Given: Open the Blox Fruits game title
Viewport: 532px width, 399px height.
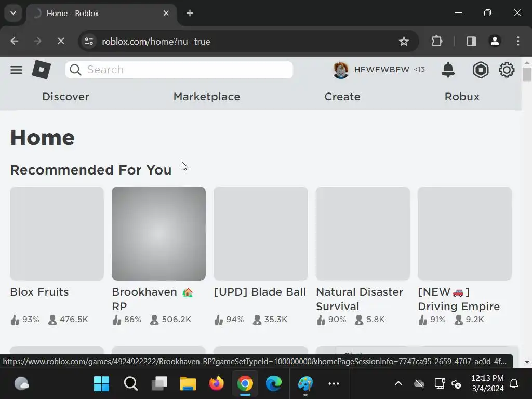Looking at the screenshot, I should click(x=39, y=292).
